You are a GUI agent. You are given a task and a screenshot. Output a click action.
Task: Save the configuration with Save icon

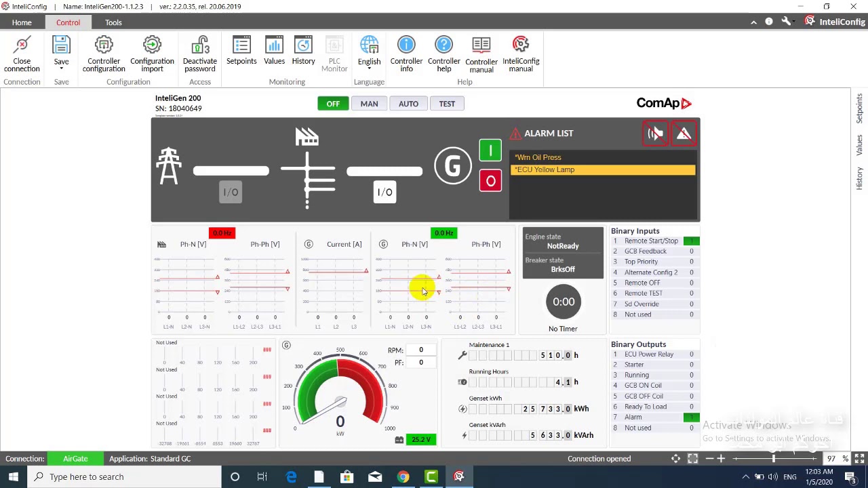click(x=61, y=46)
